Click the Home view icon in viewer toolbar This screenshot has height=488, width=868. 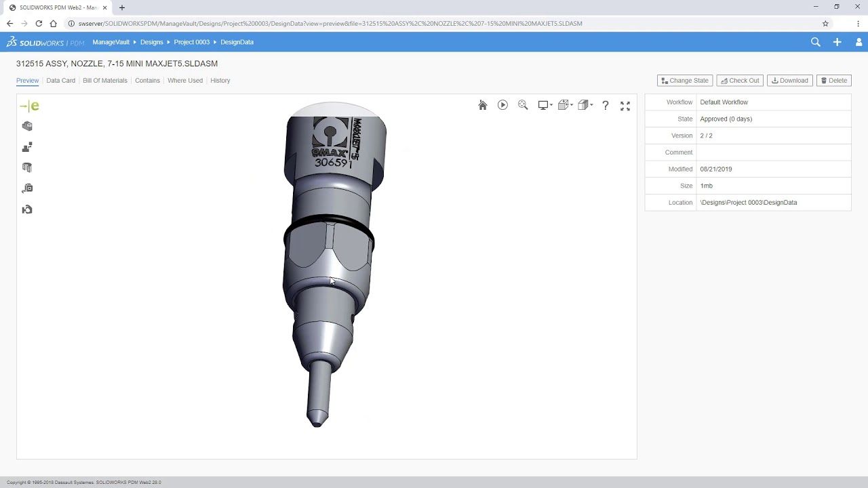tap(483, 105)
